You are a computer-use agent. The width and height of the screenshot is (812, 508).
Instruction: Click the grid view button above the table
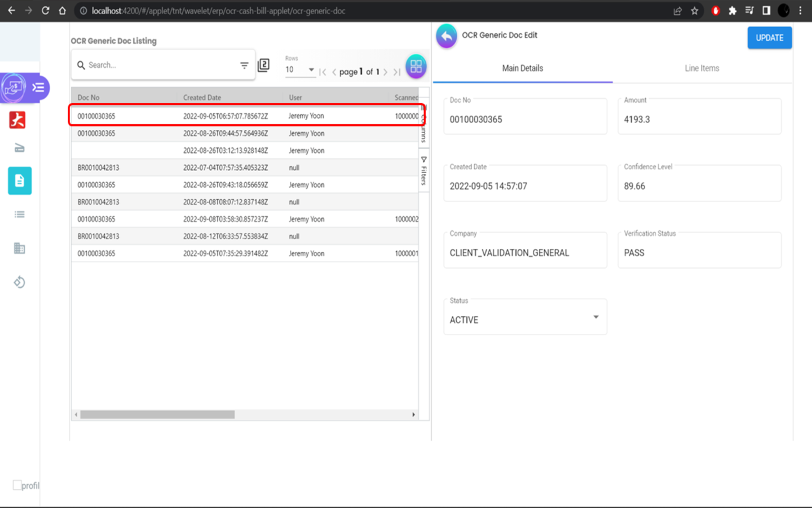point(416,67)
